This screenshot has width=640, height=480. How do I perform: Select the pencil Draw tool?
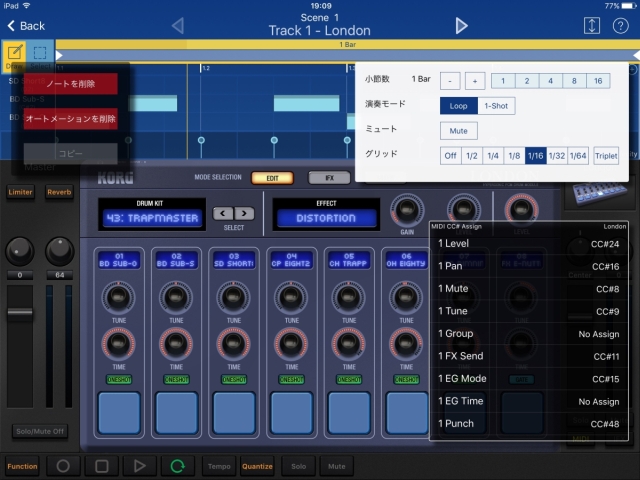(x=15, y=52)
